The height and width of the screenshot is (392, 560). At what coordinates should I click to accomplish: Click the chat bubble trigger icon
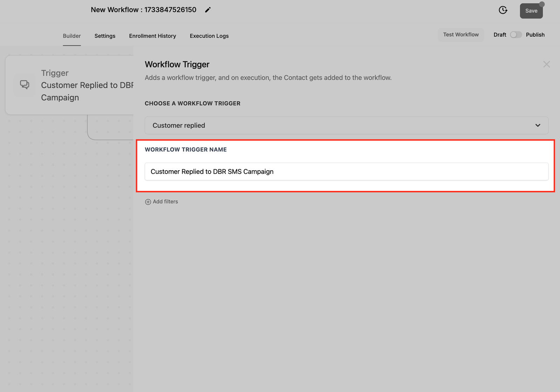coord(24,85)
